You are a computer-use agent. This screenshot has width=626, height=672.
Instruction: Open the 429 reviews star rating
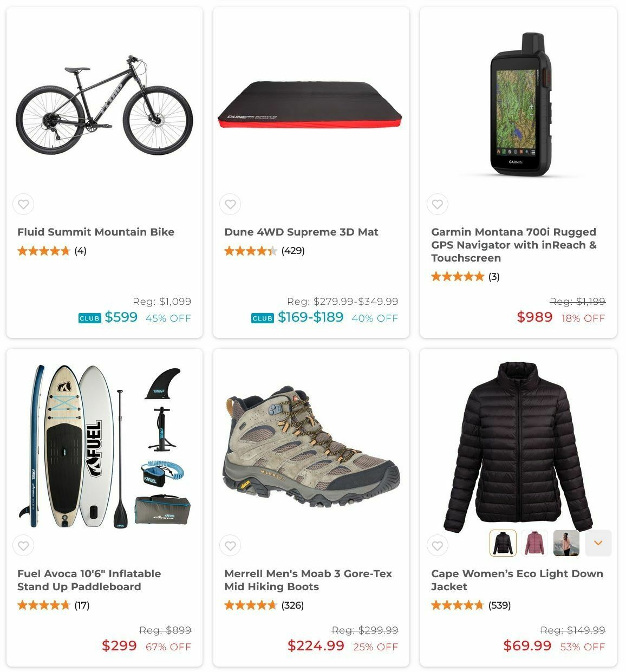click(265, 251)
